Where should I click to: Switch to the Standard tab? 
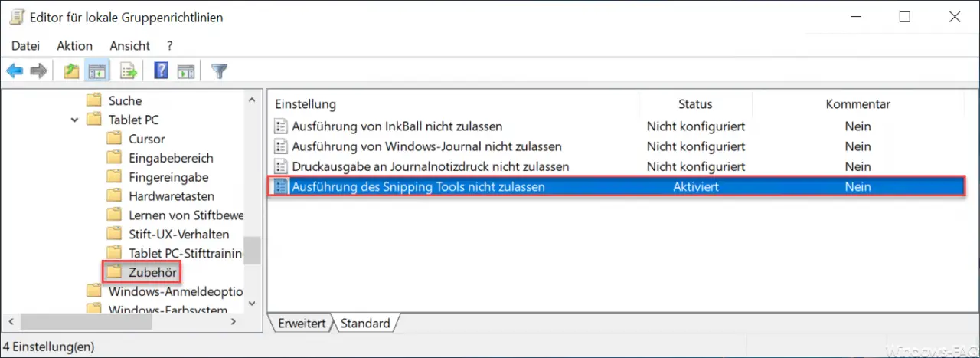(365, 324)
